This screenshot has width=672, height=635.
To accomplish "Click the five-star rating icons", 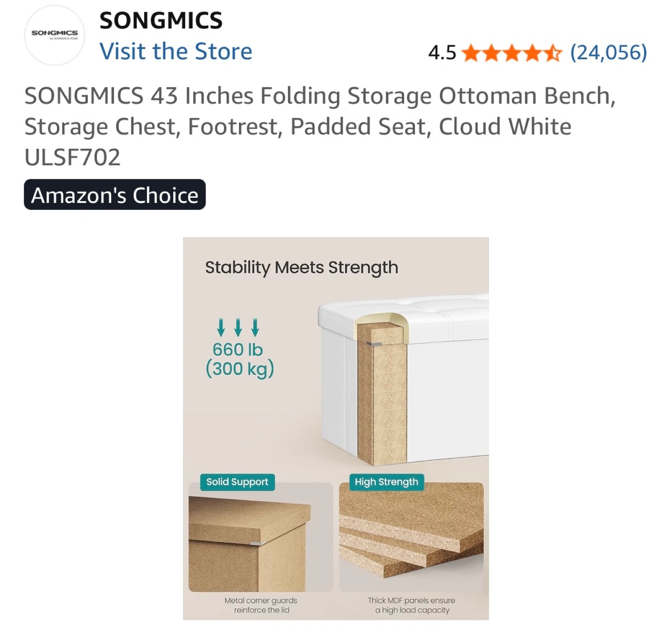I will point(512,53).
